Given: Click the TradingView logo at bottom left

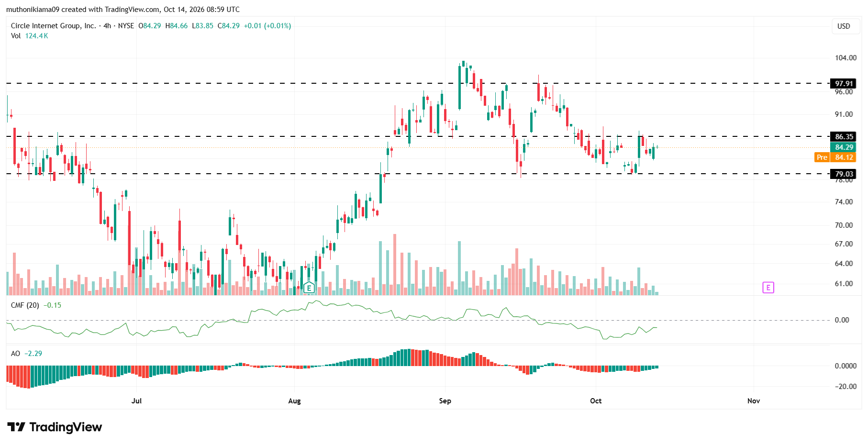Looking at the screenshot, I should coord(55,427).
